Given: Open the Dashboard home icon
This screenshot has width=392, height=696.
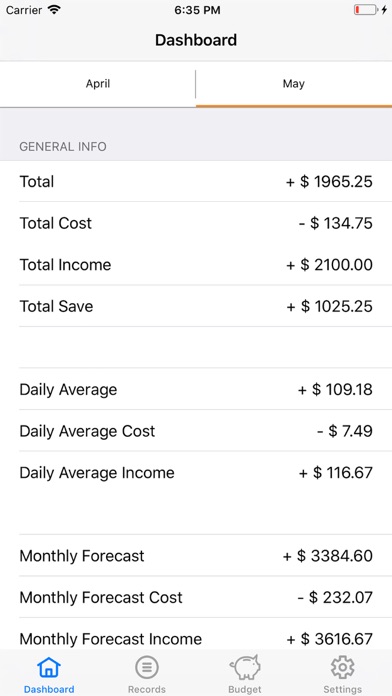Looking at the screenshot, I should click(49, 668).
